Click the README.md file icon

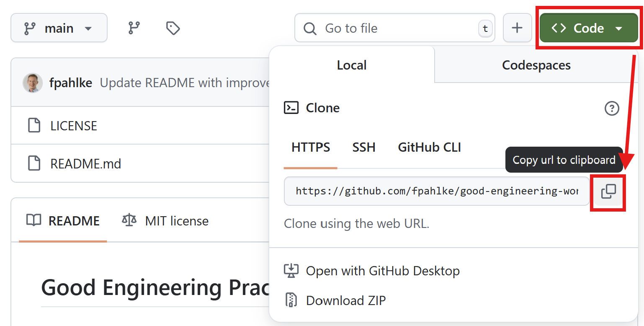pos(34,163)
